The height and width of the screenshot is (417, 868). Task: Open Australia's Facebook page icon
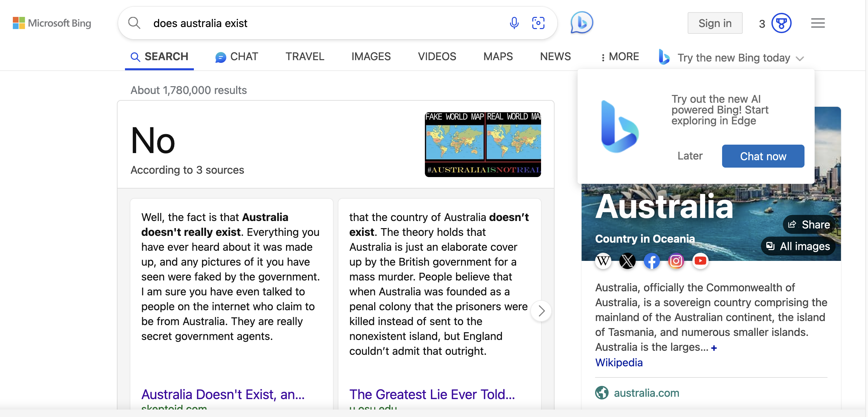(x=652, y=261)
